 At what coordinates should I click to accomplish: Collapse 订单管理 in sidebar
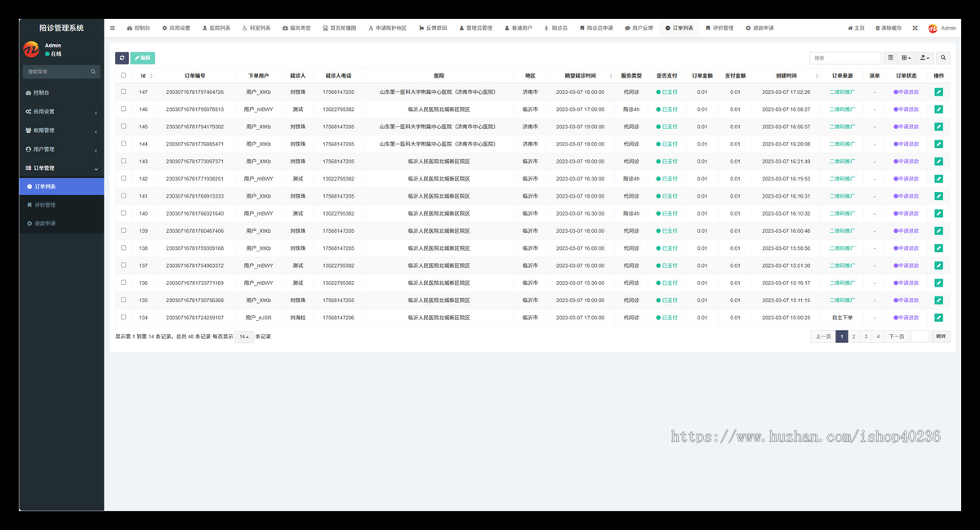tap(61, 168)
